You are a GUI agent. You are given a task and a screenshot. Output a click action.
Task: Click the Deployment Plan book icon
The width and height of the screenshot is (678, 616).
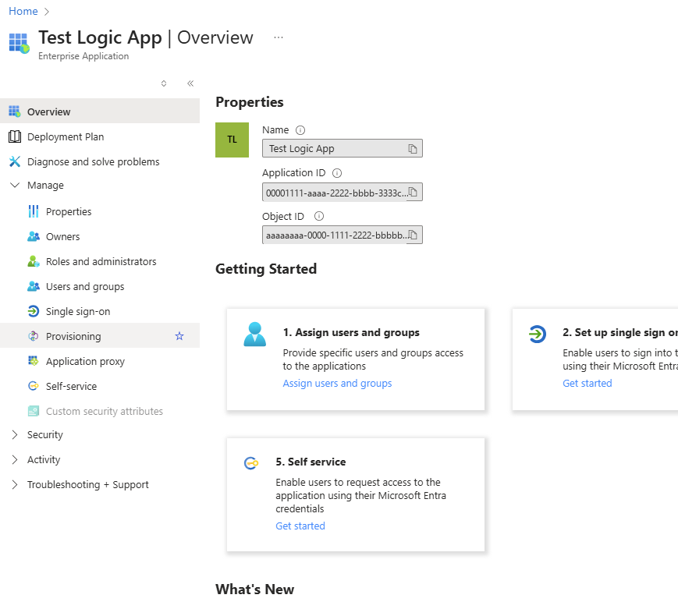coord(15,136)
